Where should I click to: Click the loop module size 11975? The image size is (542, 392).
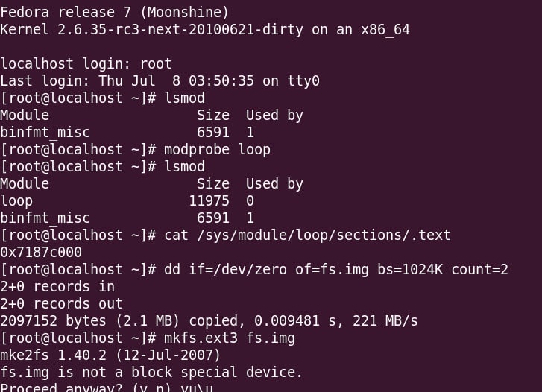(209, 201)
